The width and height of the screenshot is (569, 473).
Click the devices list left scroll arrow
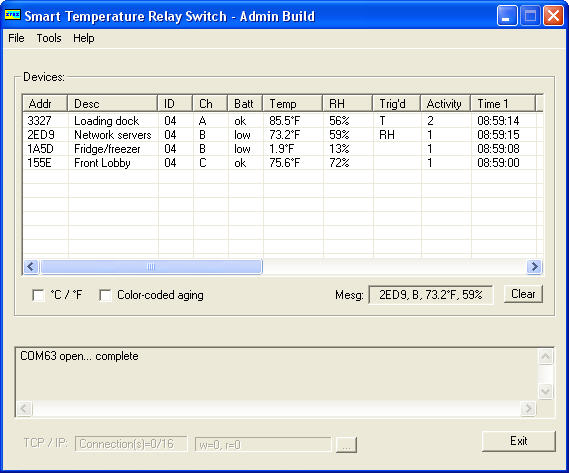coord(31,267)
